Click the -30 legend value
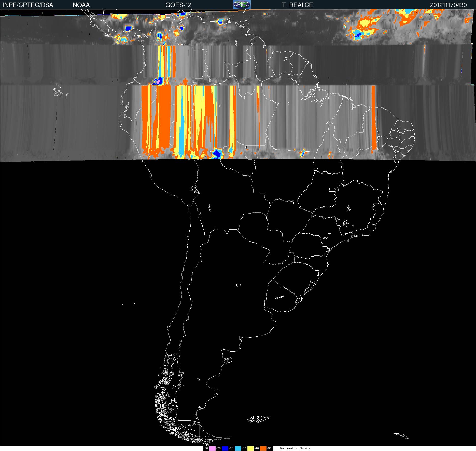This screenshot has width=476, height=451. (x=269, y=448)
